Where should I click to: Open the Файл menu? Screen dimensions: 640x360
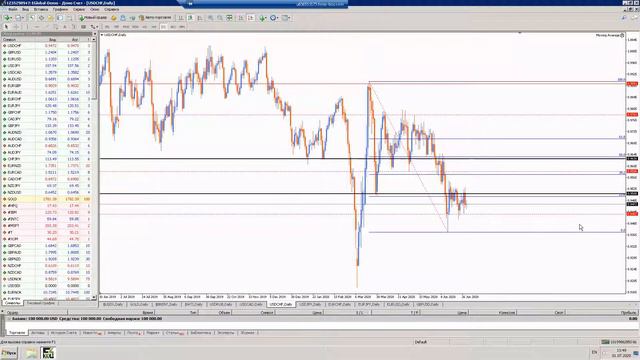[x=13, y=9]
